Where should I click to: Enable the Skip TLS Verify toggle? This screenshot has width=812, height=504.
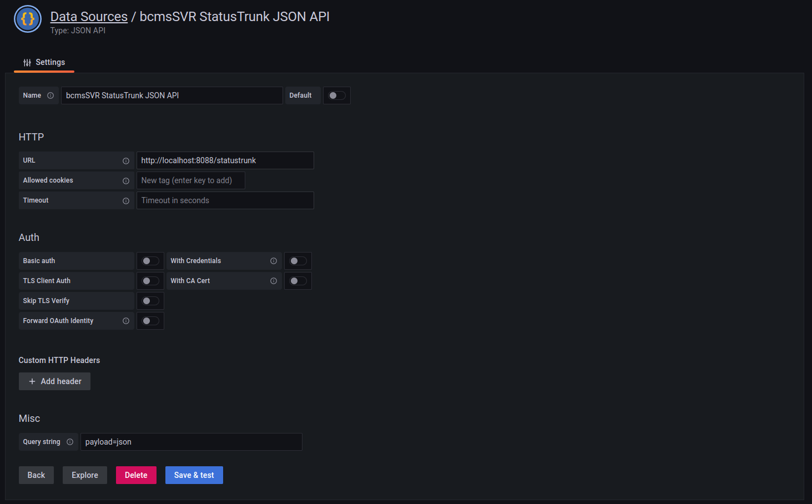coord(150,301)
